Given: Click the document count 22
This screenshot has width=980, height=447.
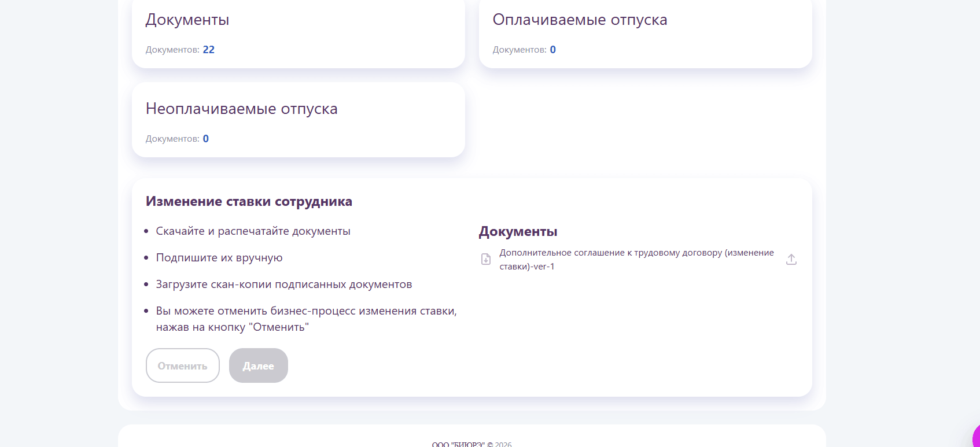Looking at the screenshot, I should click(209, 50).
